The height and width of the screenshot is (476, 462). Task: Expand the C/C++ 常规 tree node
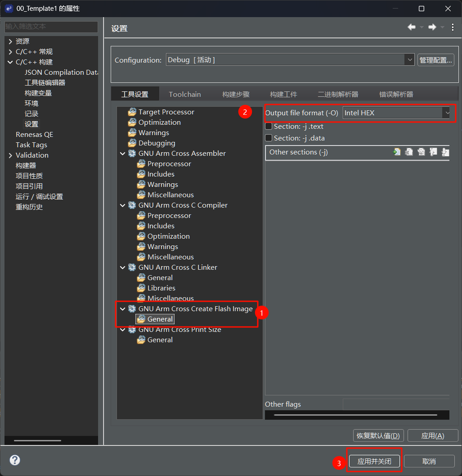click(x=10, y=52)
